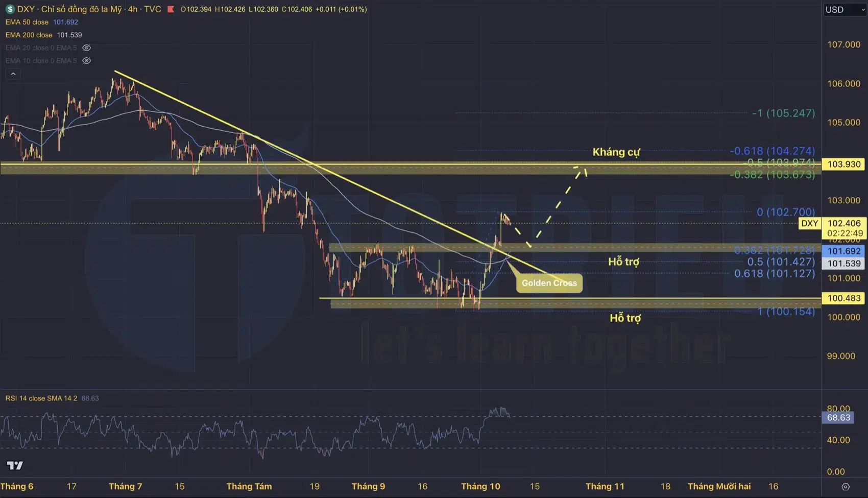Click the Golden Cross annotation label
868x498 pixels.
[x=548, y=283]
